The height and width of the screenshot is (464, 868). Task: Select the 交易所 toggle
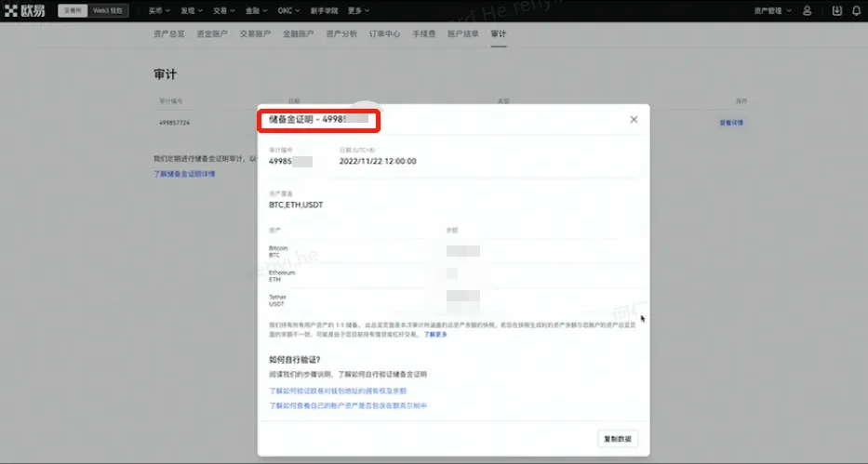(73, 10)
